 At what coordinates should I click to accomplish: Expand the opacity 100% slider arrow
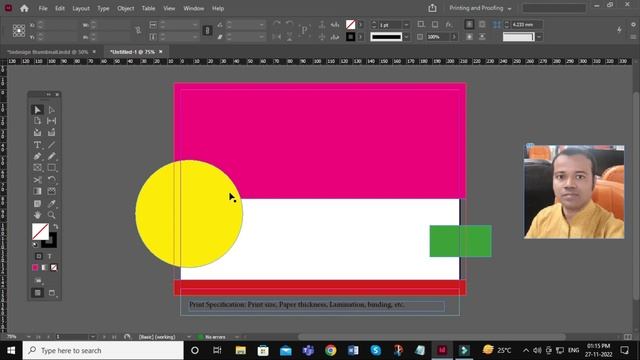pos(453,37)
